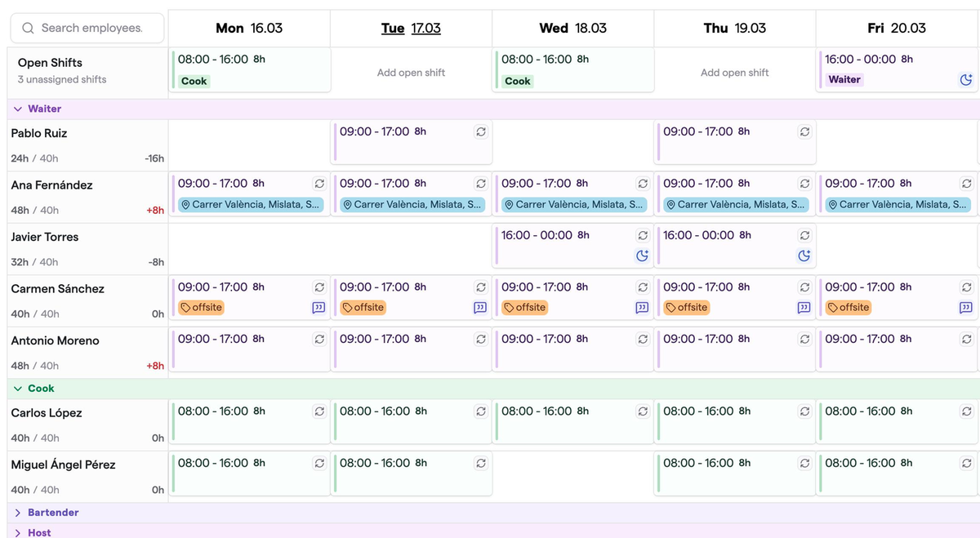Viewport: 980px width, 538px height.
Task: Click the repeat icon on Antonio Moreno's Thursday shift
Action: [804, 339]
